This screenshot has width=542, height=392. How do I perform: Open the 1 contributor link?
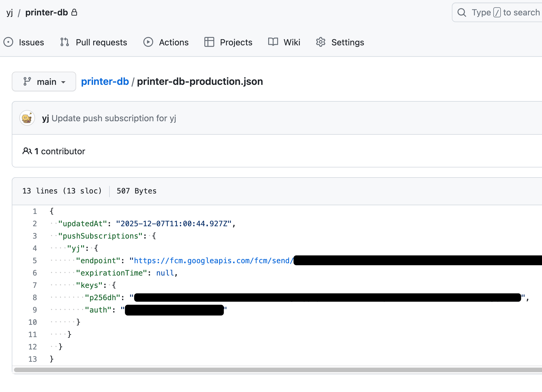[60, 151]
